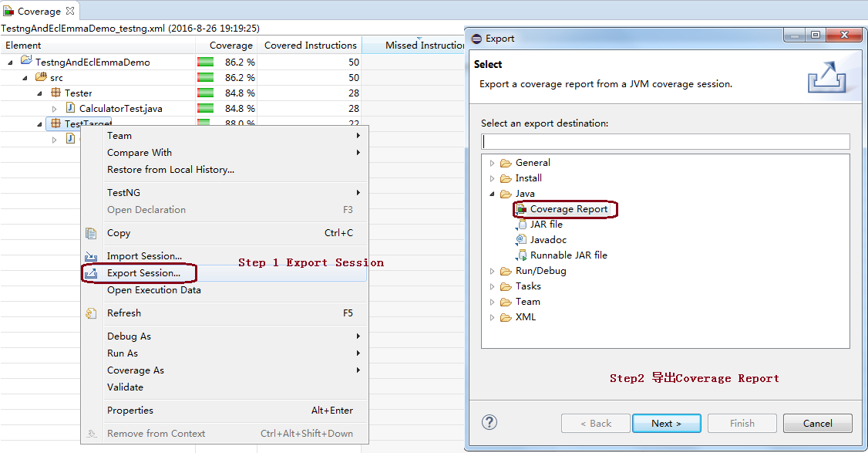
Task: Click the Covered Instructions column header
Action: [309, 46]
